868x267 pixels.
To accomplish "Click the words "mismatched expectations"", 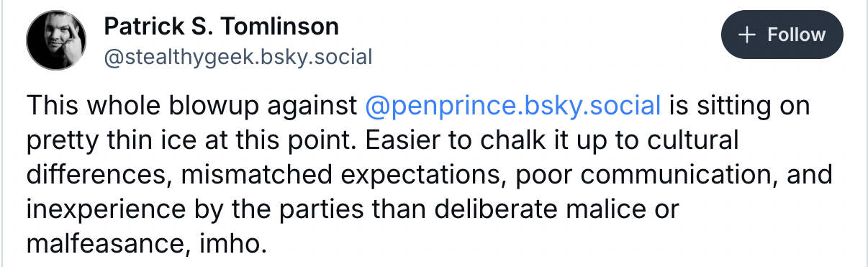I will tap(310, 176).
